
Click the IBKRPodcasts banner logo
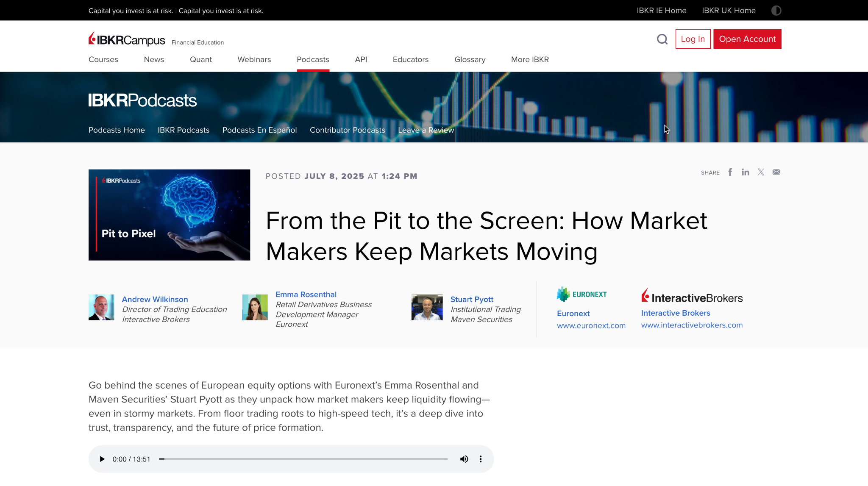coord(142,100)
